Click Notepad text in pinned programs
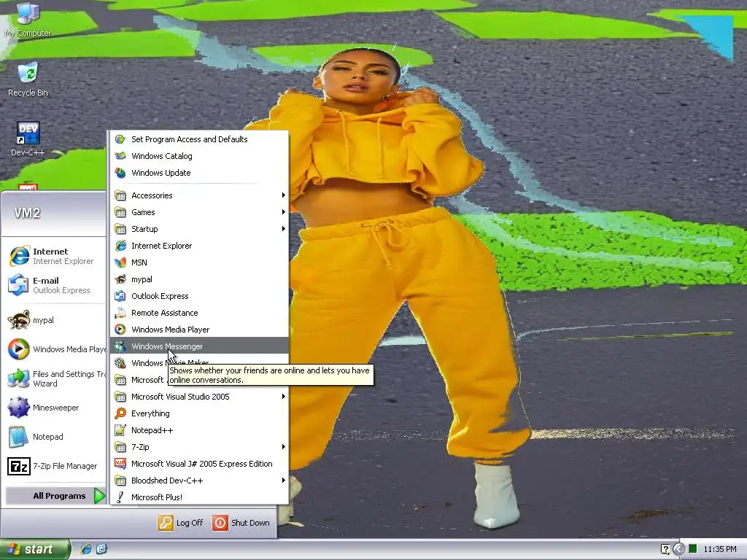 (47, 437)
